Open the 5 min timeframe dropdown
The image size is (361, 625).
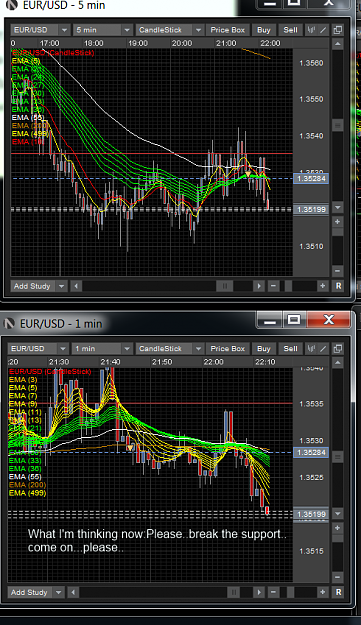103,30
